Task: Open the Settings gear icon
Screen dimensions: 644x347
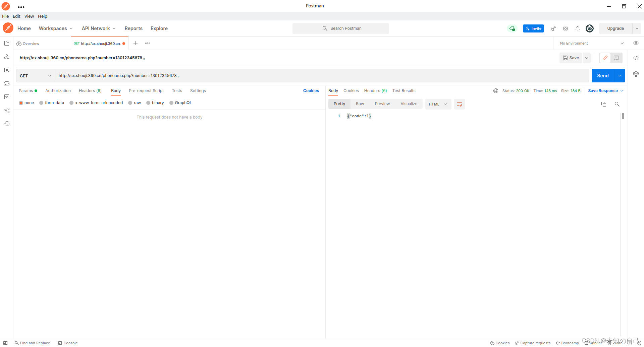Action: [566, 28]
